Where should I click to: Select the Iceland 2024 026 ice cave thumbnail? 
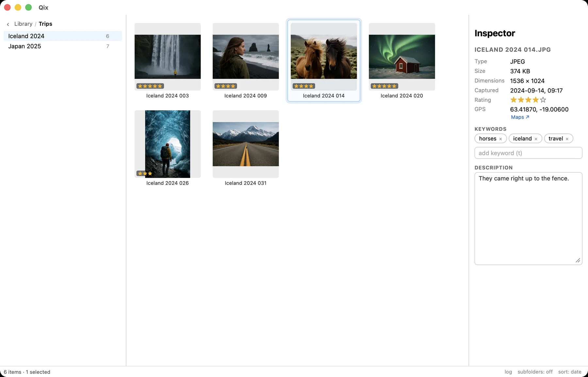[168, 144]
